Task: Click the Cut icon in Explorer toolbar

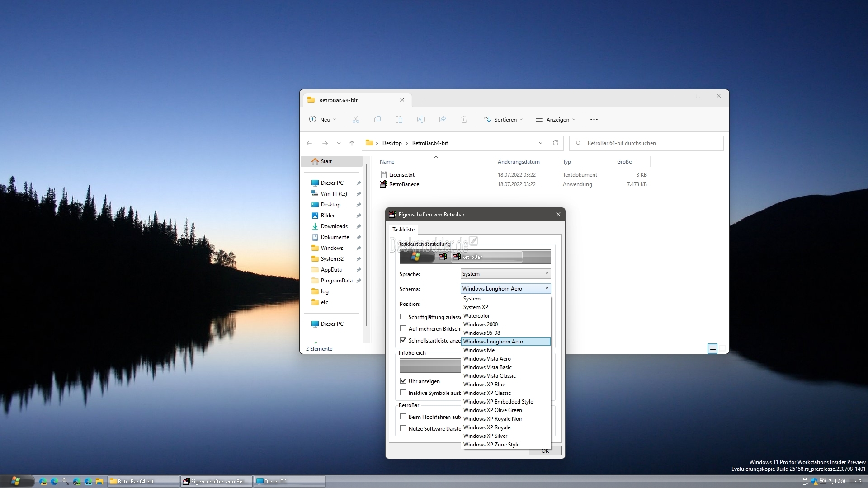Action: 356,120
